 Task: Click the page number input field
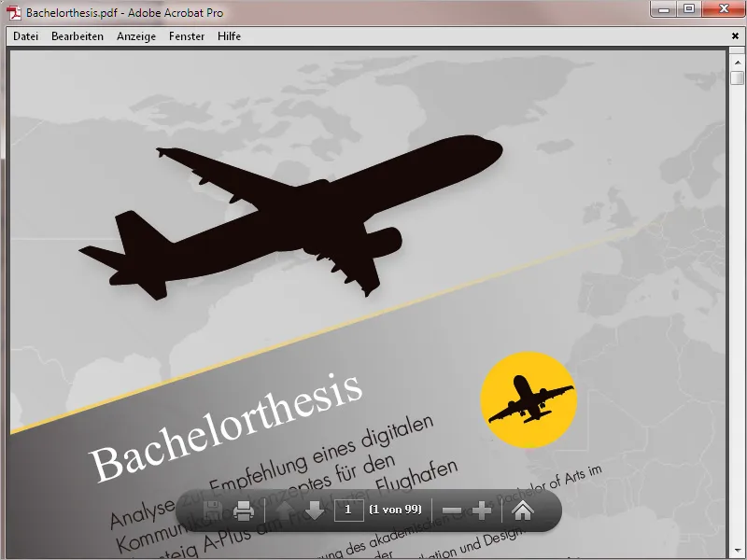tap(348, 510)
